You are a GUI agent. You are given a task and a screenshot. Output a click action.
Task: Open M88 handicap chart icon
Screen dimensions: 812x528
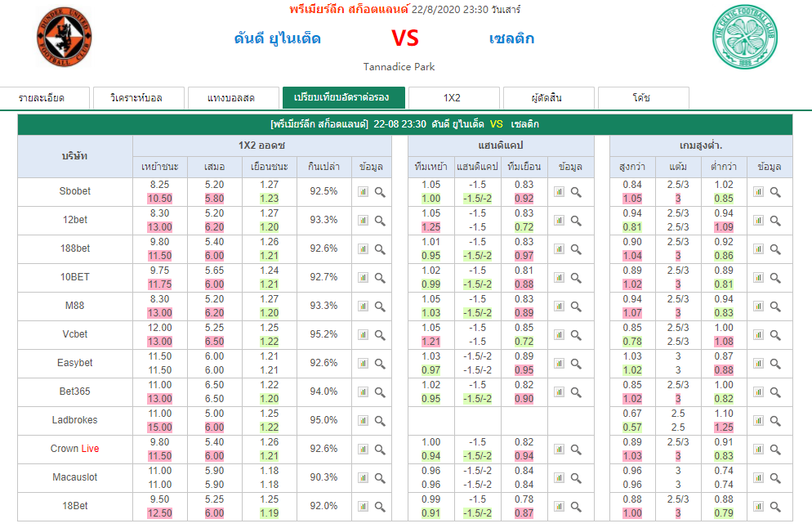[560, 307]
